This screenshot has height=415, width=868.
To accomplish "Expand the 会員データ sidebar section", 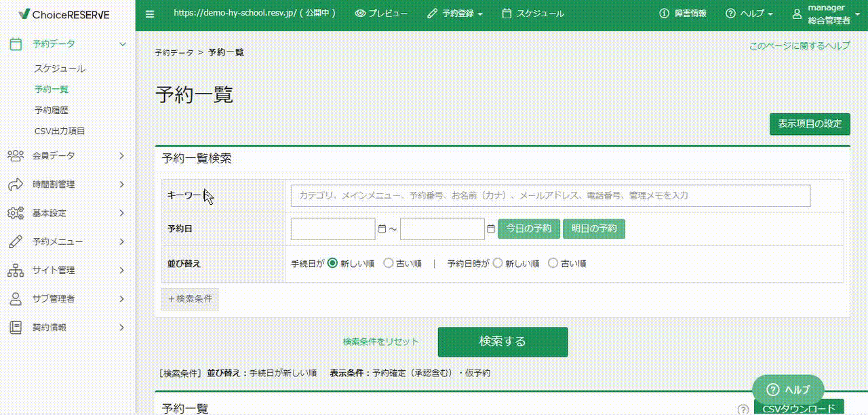I will click(x=122, y=155).
